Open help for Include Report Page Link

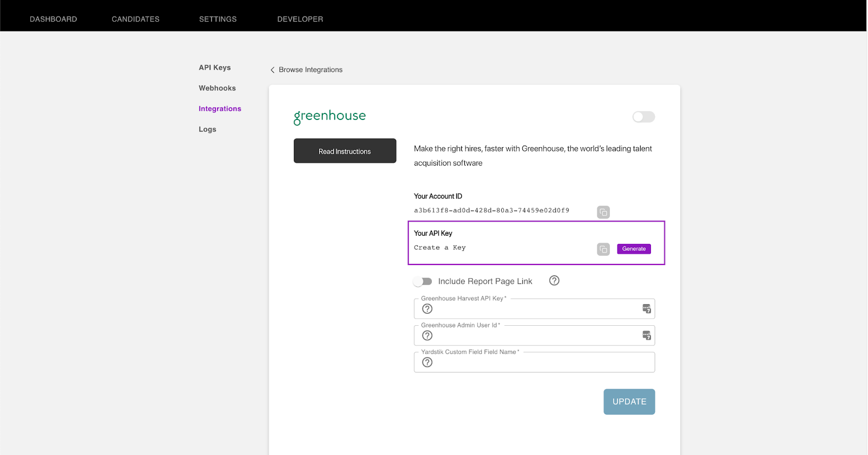(x=554, y=281)
